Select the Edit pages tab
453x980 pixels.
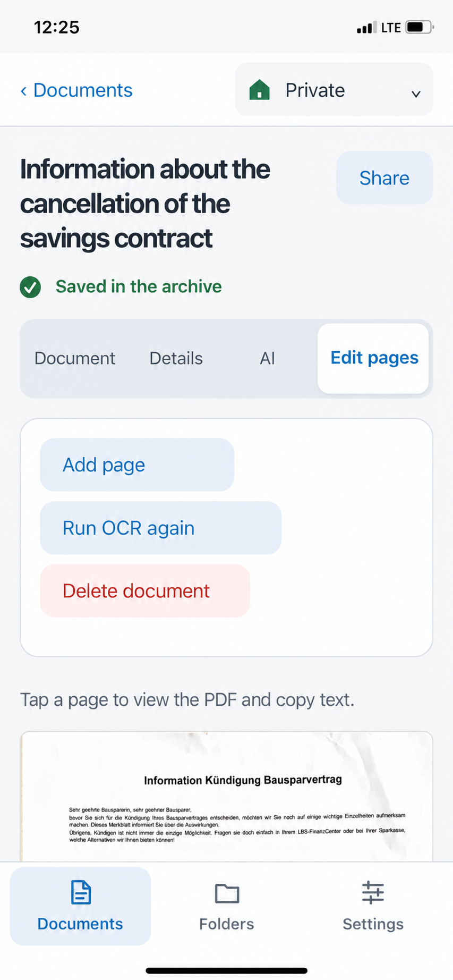(x=374, y=358)
